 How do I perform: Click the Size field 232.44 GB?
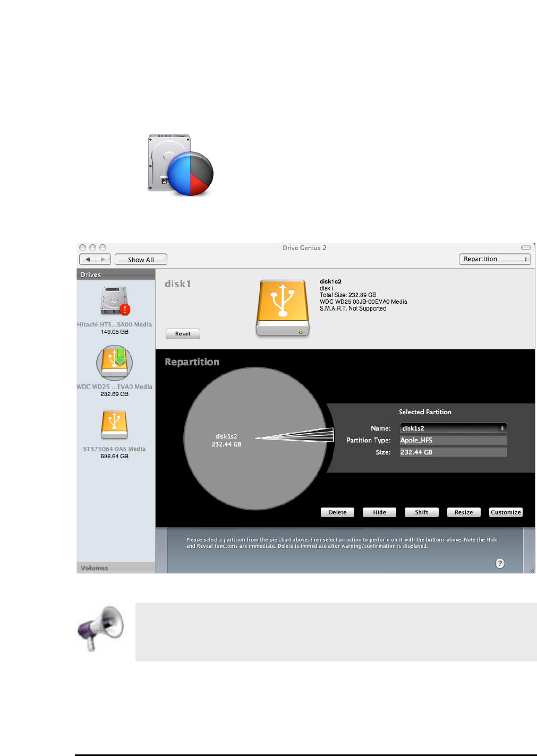pos(453,452)
